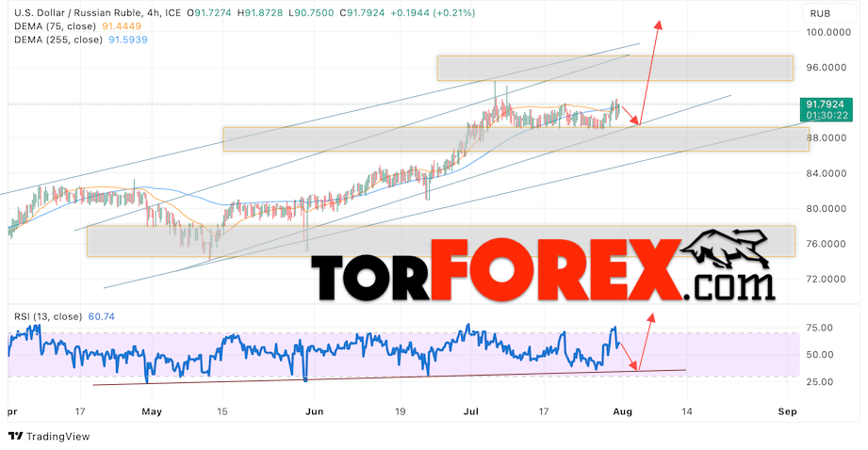Click the 80.0000 price axis label
Screen dimensions: 868x450
(826, 209)
